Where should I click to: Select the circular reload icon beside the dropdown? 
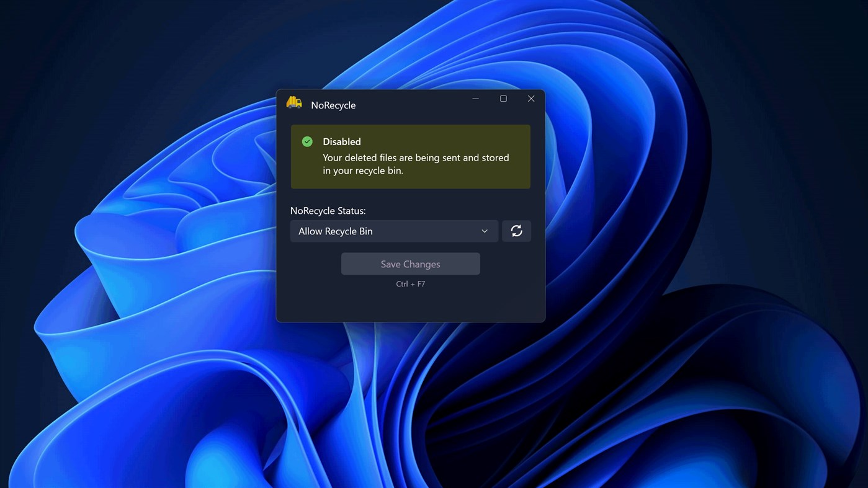(x=516, y=231)
